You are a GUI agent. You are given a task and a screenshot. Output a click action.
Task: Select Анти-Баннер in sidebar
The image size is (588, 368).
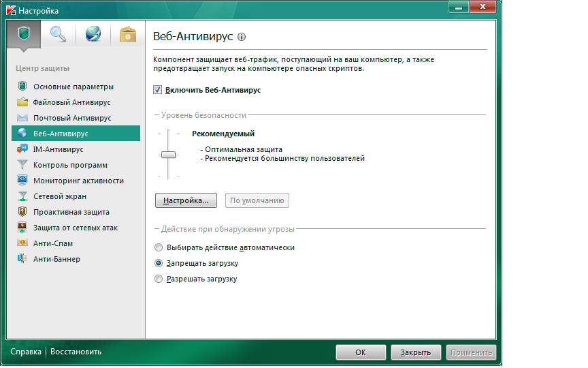click(76, 259)
